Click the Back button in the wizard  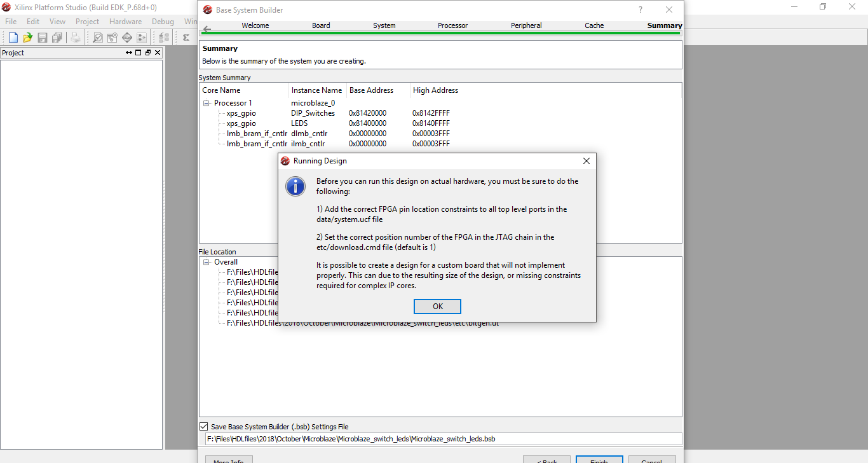[x=546, y=459]
